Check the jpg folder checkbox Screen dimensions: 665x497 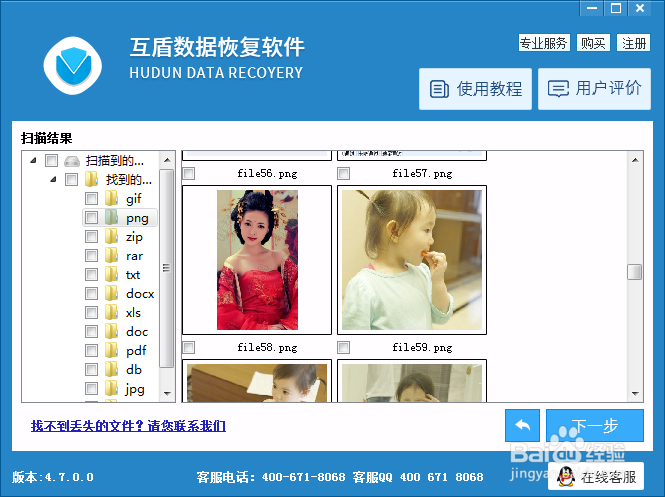91,388
